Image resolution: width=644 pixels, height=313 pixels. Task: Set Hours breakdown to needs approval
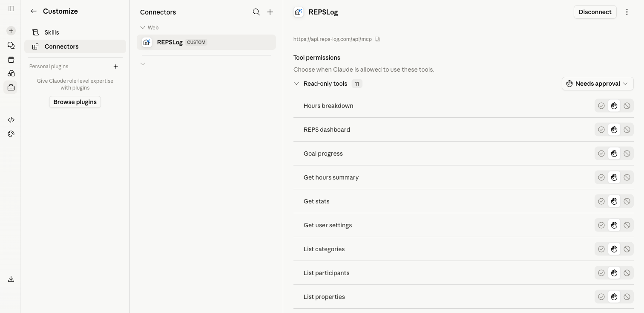[x=614, y=106]
